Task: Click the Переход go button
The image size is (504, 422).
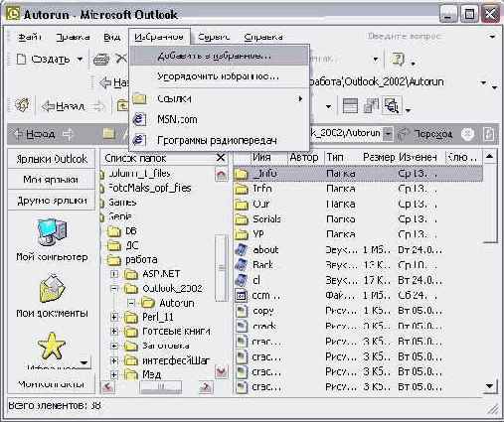Action: 425,134
